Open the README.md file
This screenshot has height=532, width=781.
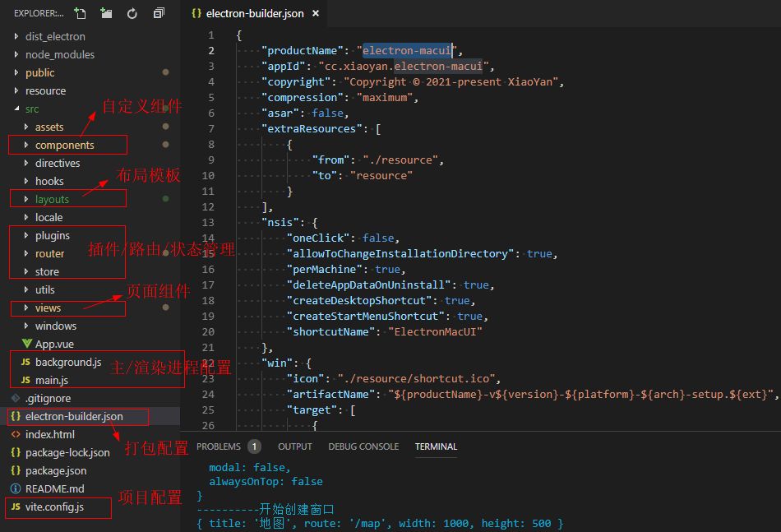click(x=54, y=488)
